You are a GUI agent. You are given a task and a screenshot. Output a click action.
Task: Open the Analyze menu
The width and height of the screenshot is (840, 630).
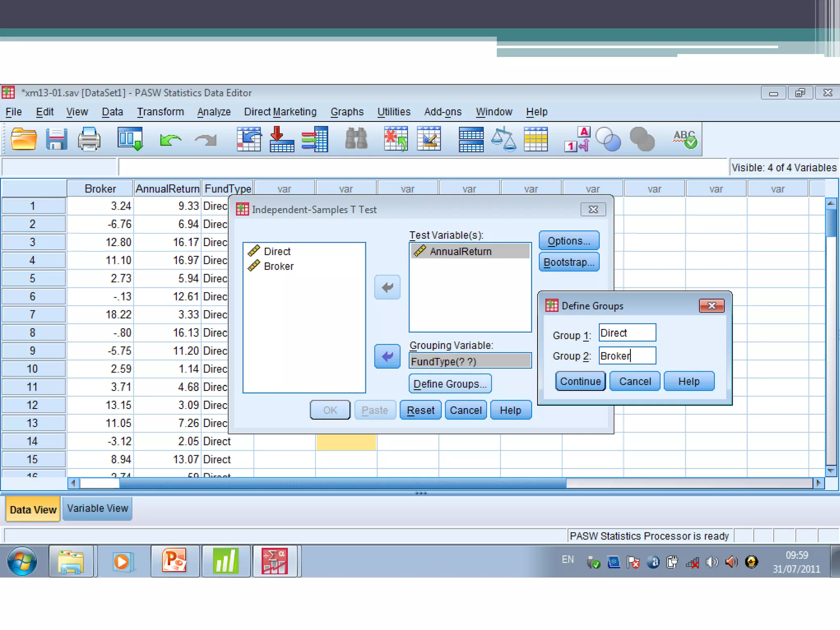(x=214, y=112)
